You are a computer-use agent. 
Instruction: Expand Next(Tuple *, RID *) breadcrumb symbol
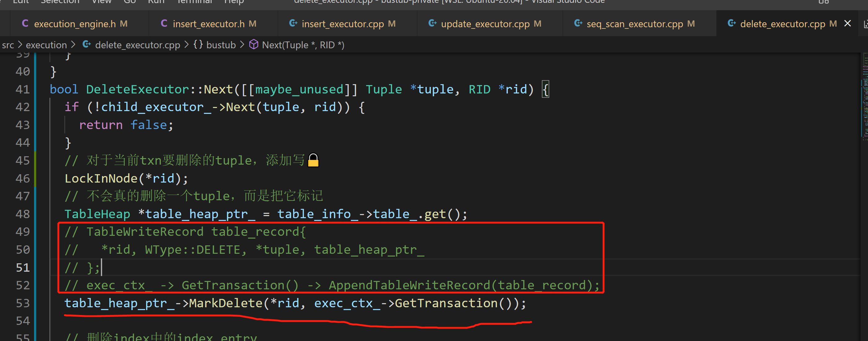(303, 45)
